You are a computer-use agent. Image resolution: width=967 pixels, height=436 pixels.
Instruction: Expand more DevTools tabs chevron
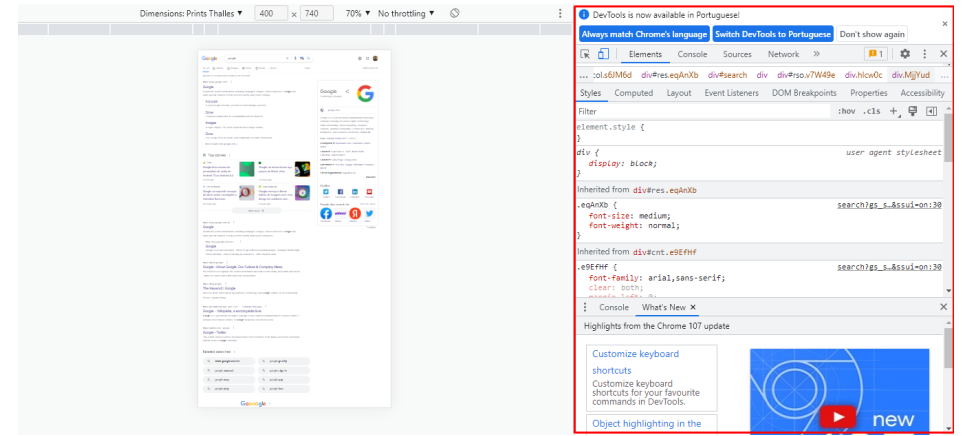[x=817, y=54]
